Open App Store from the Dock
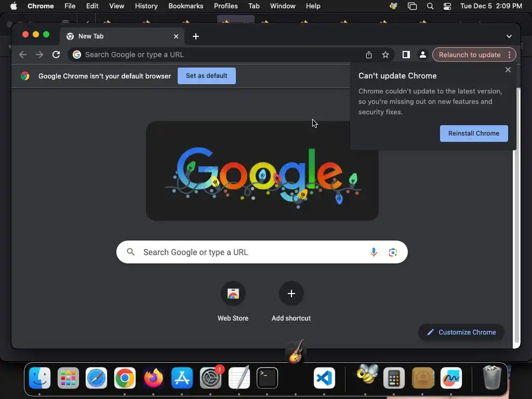This screenshot has width=532, height=399. (182, 378)
